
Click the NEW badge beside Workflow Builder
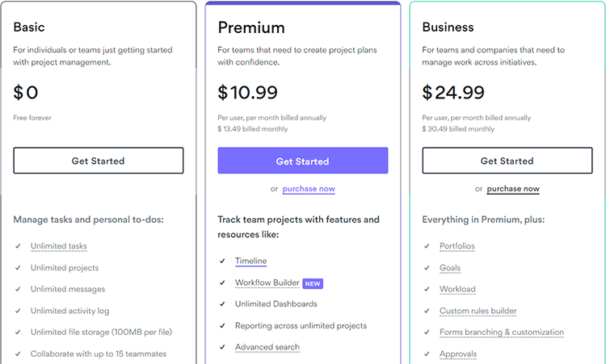point(313,284)
